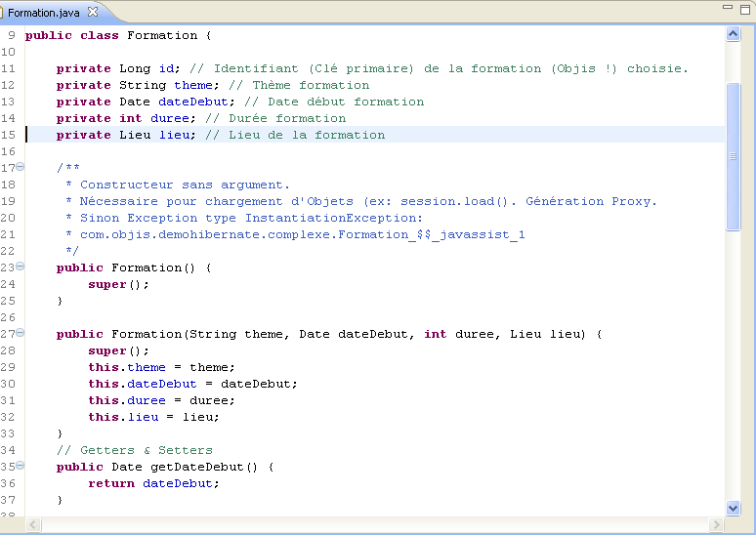This screenshot has height=535, width=756.
Task: Click 'this.dateDebut' on line 30
Action: tap(143, 384)
